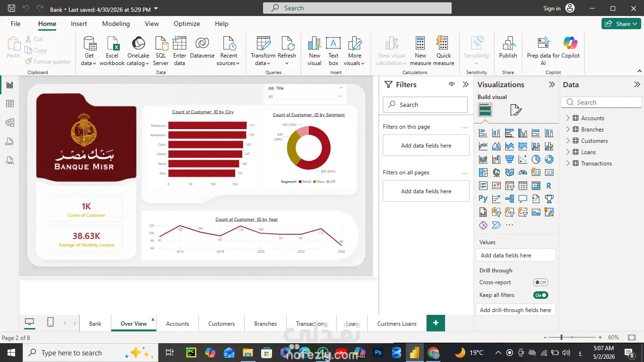This screenshot has width=644, height=362.
Task: Add a Text box
Action: coord(333,51)
